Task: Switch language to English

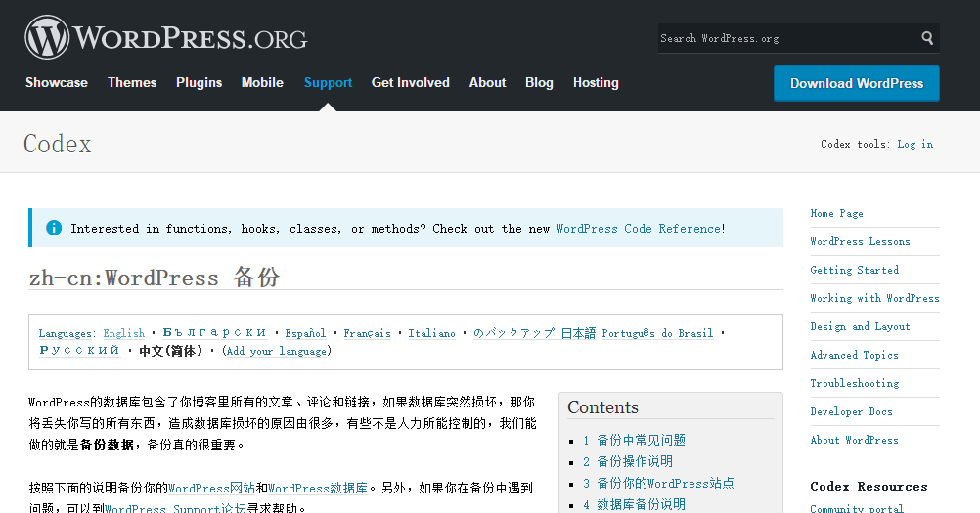Action: click(123, 333)
